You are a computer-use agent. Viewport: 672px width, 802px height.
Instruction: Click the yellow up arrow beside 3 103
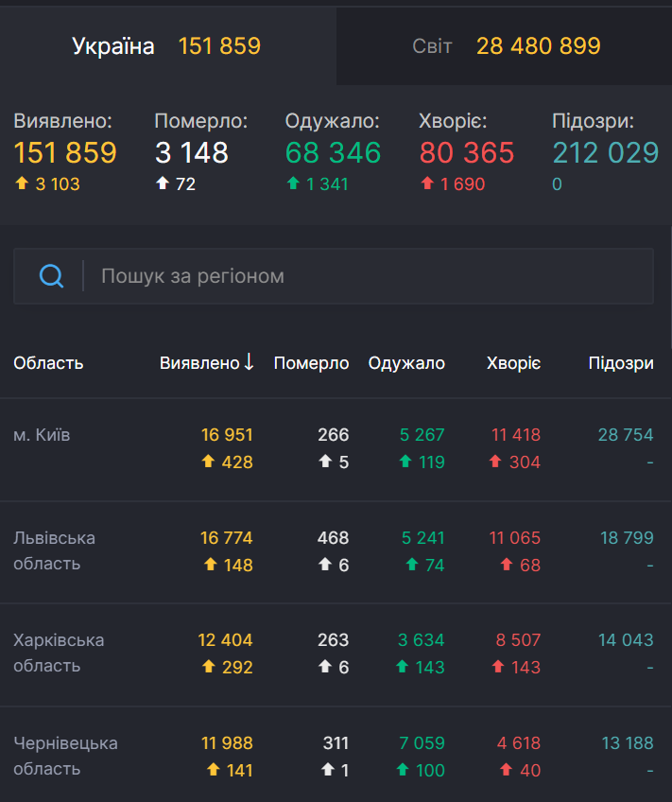[x=22, y=183]
